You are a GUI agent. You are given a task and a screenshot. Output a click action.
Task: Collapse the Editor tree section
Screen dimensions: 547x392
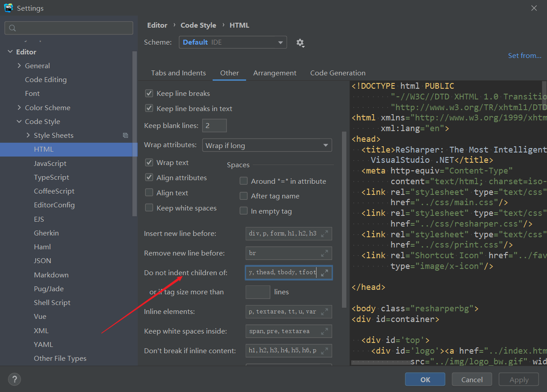coord(10,52)
